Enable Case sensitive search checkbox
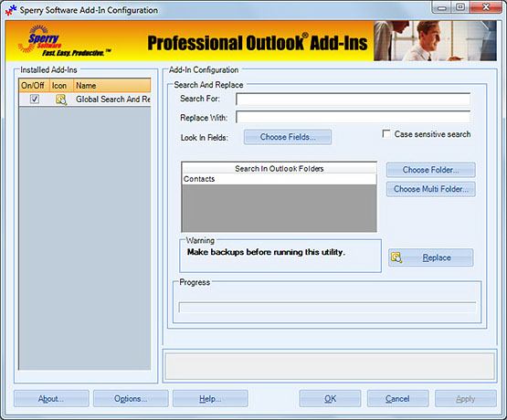507x420 pixels. (x=386, y=133)
